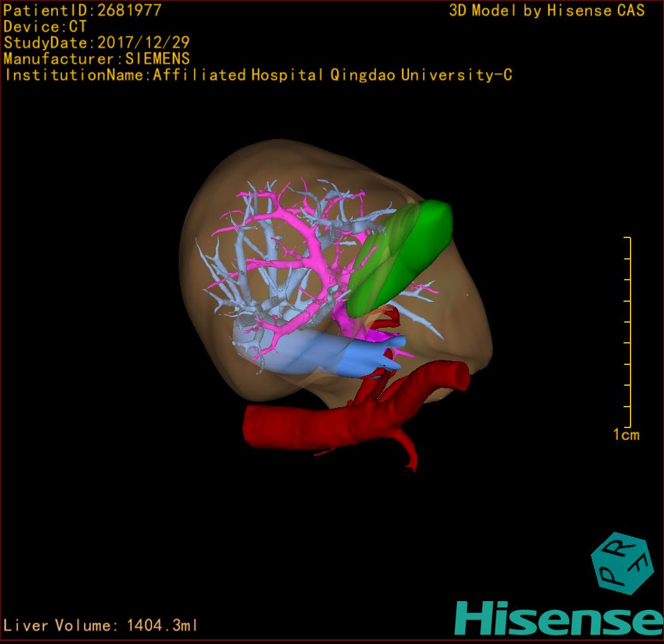The width and height of the screenshot is (664, 644).
Task: Click the '3D Model by Hisense CAS' text
Action: pos(547,10)
